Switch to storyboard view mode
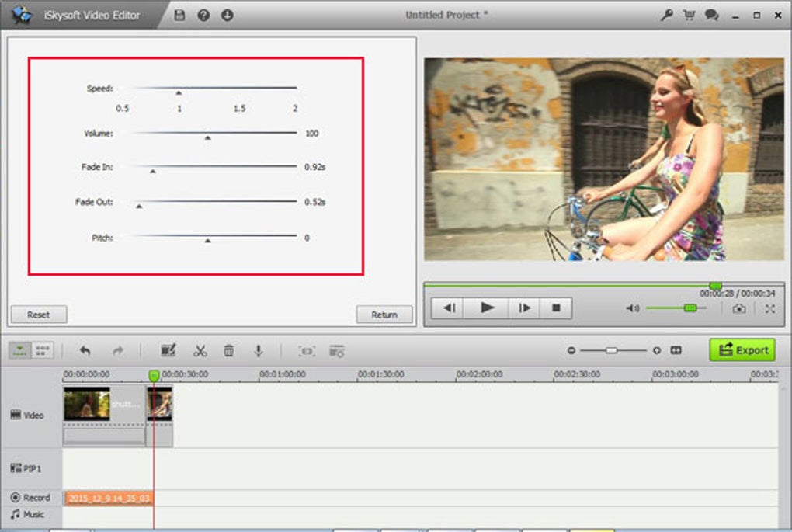Screen dimensions: 792x532 coord(42,350)
